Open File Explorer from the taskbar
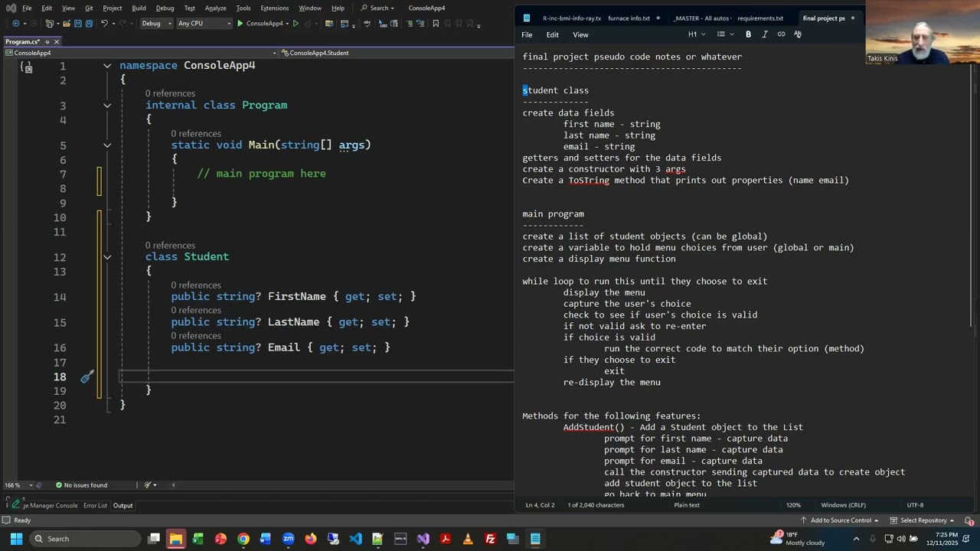 click(x=176, y=539)
